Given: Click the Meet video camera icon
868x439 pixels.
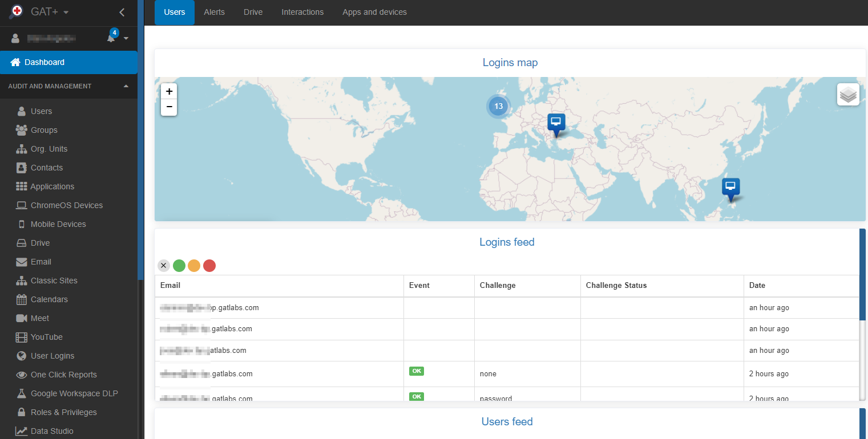Looking at the screenshot, I should [x=22, y=318].
